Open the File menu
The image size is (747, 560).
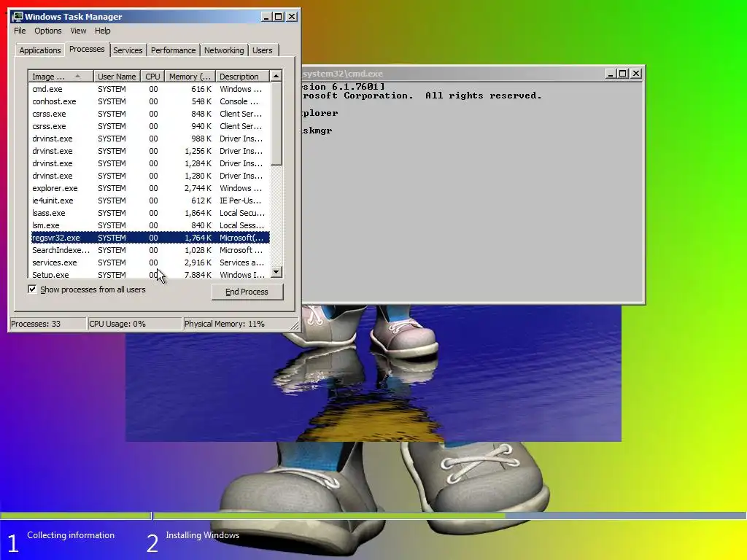20,31
